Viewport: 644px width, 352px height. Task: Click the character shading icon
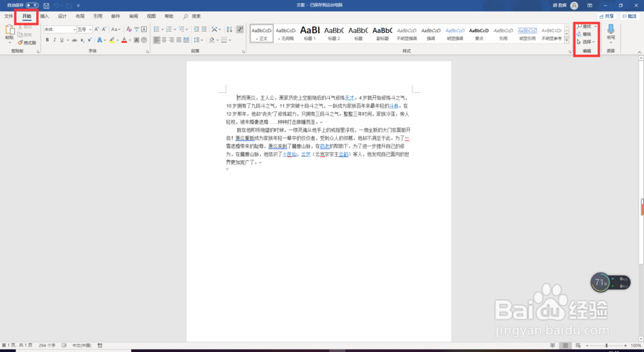pos(137,40)
